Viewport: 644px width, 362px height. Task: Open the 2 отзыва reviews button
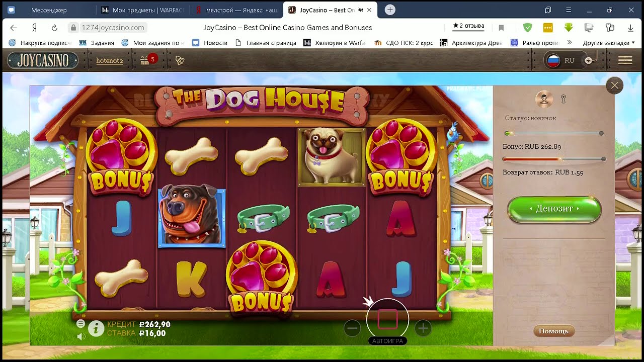coord(468,26)
